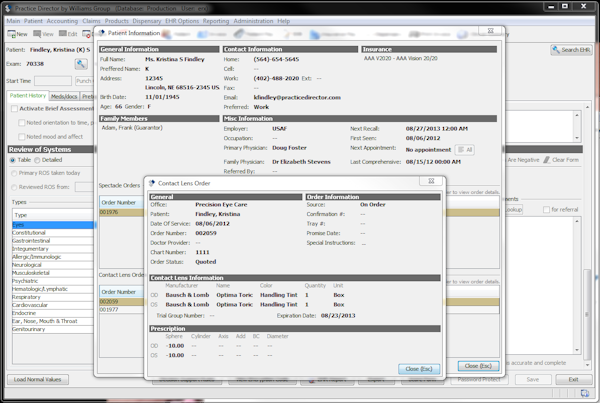Click the Type column header

click(53, 215)
